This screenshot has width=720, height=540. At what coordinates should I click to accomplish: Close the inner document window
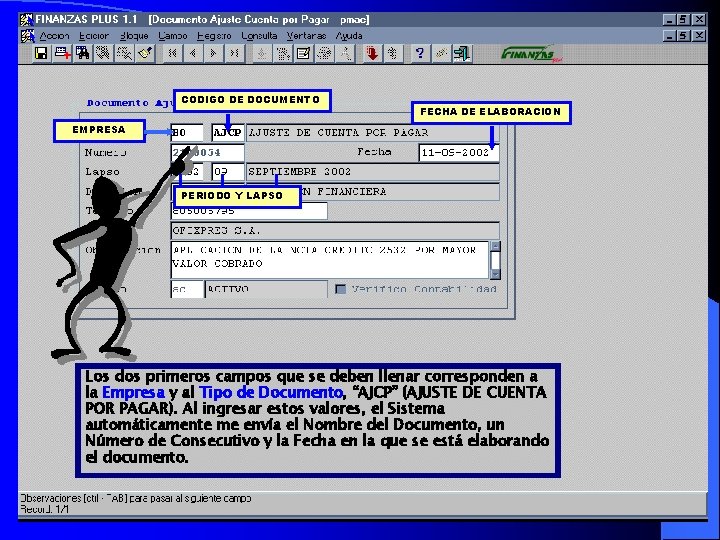click(x=699, y=36)
